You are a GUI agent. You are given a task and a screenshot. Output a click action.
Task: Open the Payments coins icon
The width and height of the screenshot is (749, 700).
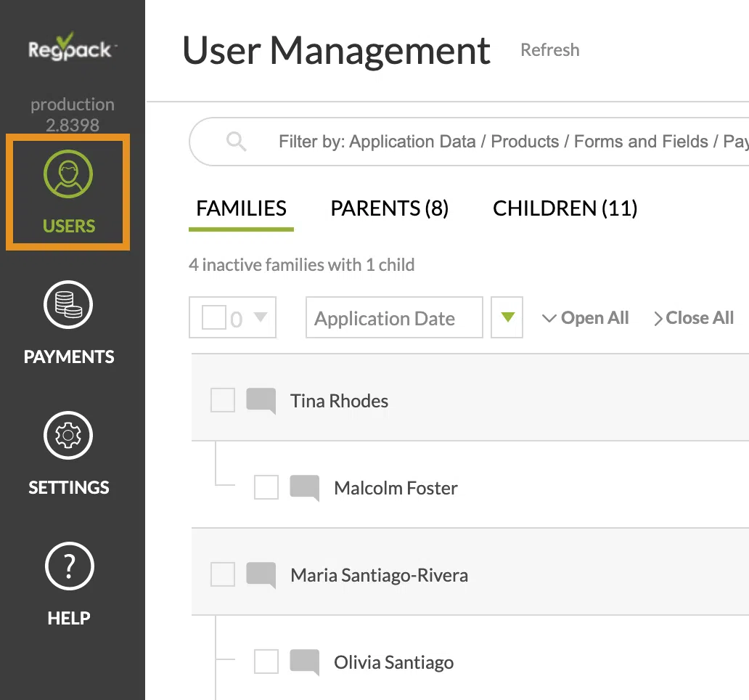point(68,306)
